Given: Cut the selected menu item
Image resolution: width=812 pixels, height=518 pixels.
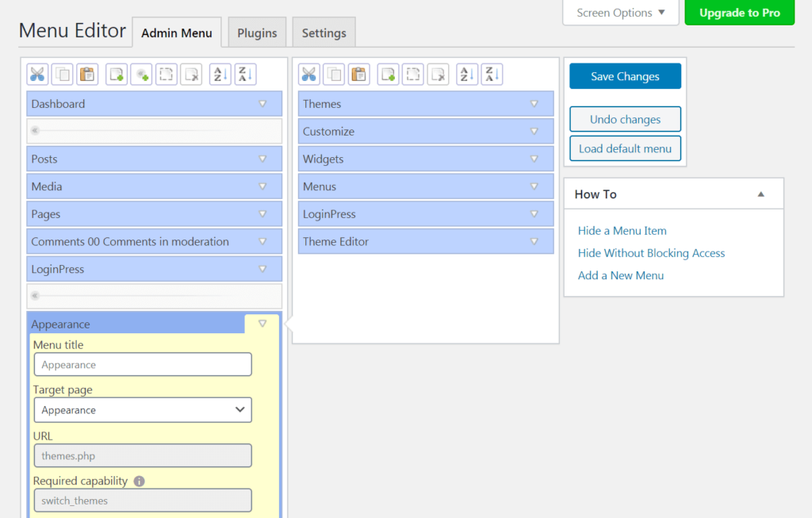Looking at the screenshot, I should [x=36, y=74].
